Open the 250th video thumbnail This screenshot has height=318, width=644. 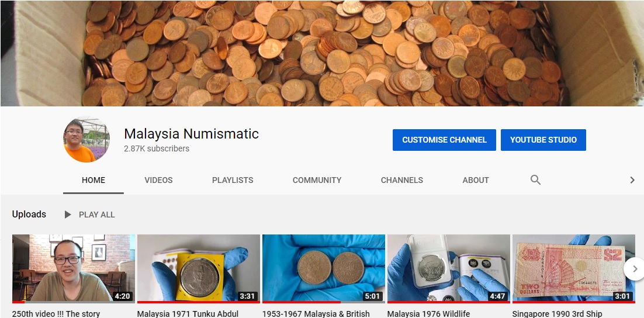74,268
